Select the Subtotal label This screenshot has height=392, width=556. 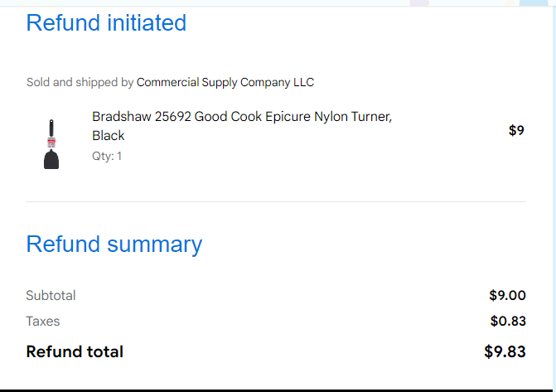coord(51,296)
